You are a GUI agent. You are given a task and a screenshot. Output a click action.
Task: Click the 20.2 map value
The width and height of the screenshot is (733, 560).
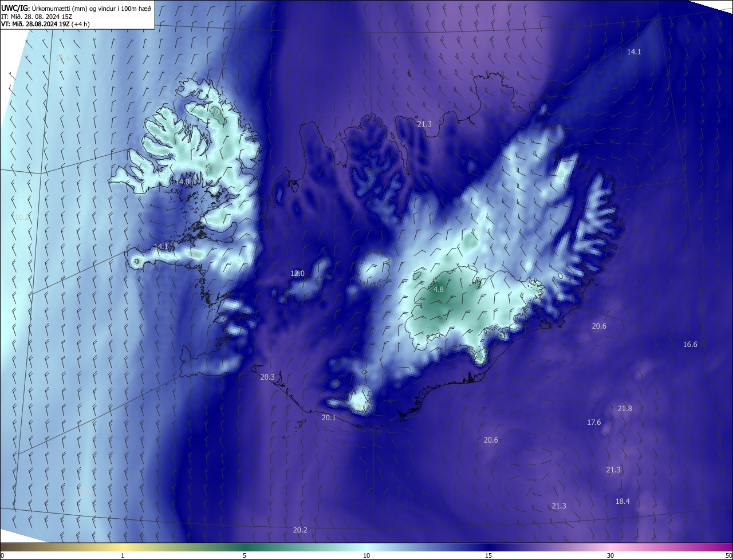300,530
